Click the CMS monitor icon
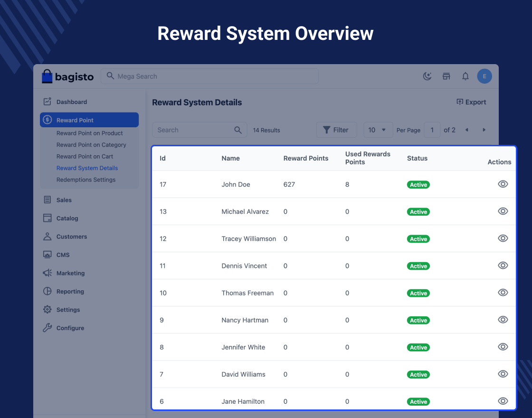Screen dimensions: 532x418 pyautogui.click(x=47, y=255)
